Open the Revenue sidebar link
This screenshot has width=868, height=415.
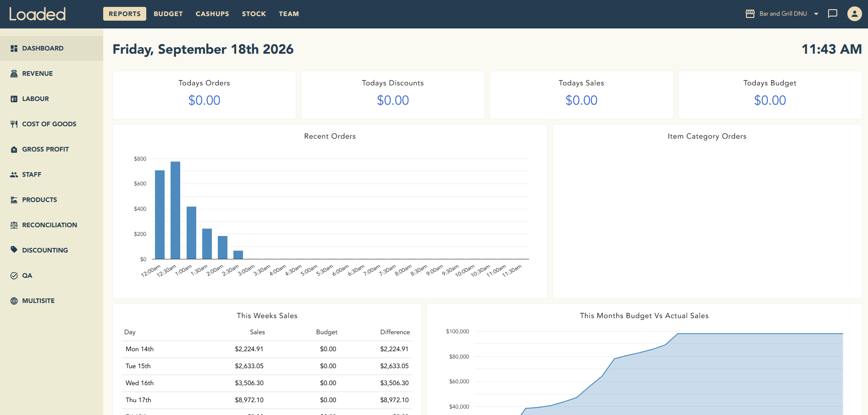(51, 73)
